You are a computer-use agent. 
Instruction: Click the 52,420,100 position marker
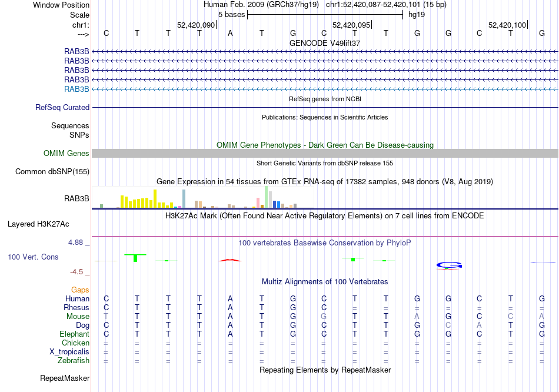(507, 25)
